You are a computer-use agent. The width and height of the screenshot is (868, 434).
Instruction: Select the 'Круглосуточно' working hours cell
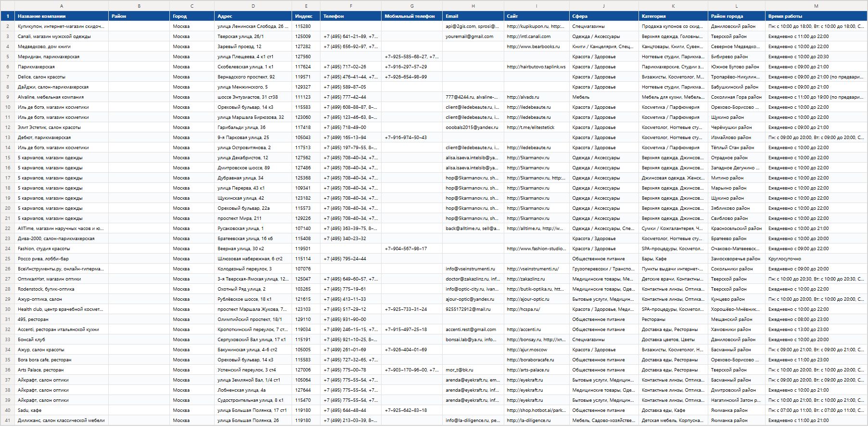(816, 259)
